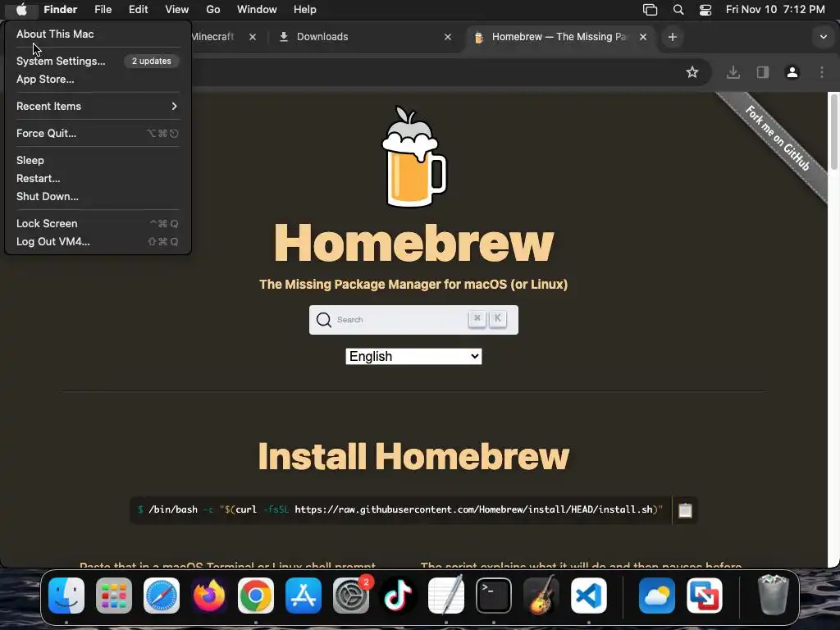Open the Go menu
Image resolution: width=840 pixels, height=630 pixels.
tap(213, 9)
